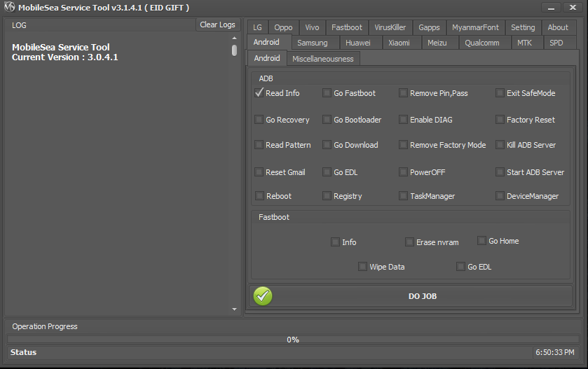Select the Kill ADB Server checkbox
Screen dimensions: 588x369
coord(500,145)
